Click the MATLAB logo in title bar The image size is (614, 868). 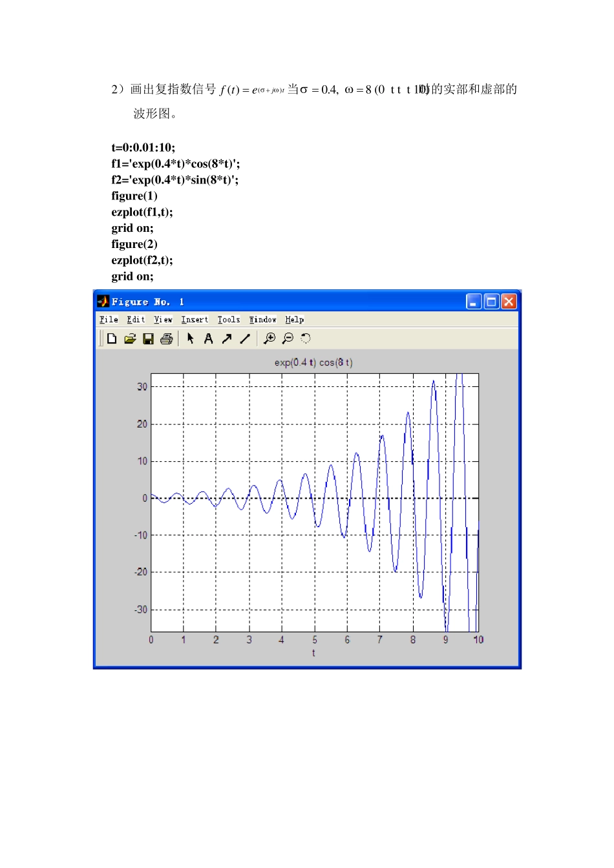[x=103, y=302]
